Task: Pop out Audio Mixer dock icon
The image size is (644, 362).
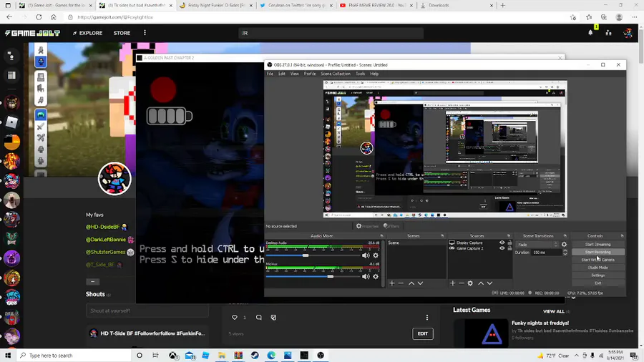Action: [381, 236]
